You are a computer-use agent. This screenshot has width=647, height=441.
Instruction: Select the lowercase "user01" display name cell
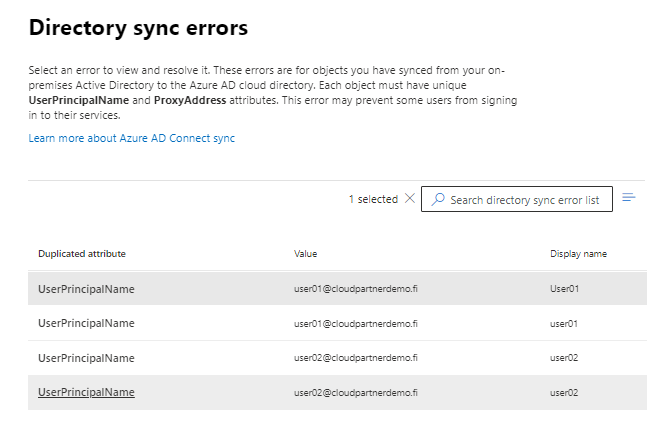565,323
